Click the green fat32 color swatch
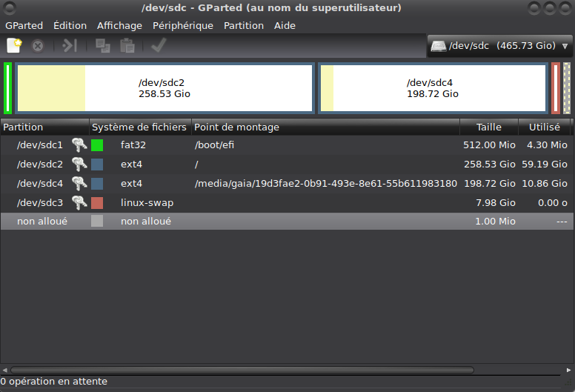The image size is (575, 392). coord(97,144)
